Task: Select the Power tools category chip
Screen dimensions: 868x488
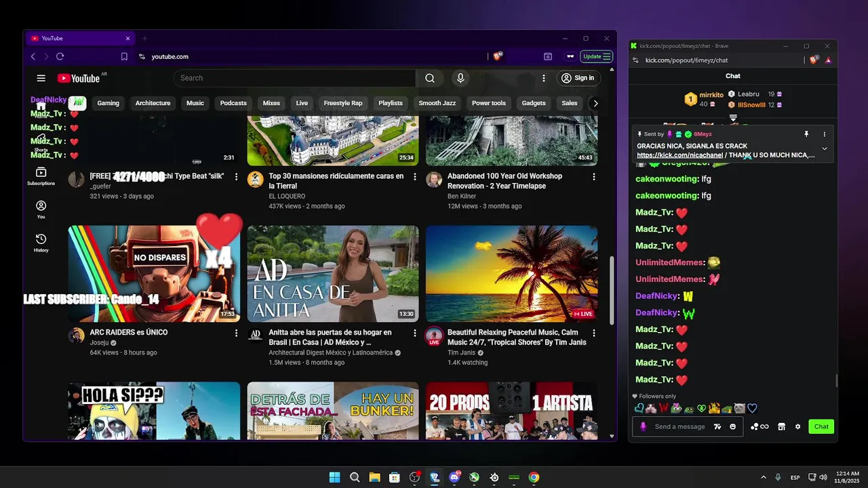Action: 489,103
